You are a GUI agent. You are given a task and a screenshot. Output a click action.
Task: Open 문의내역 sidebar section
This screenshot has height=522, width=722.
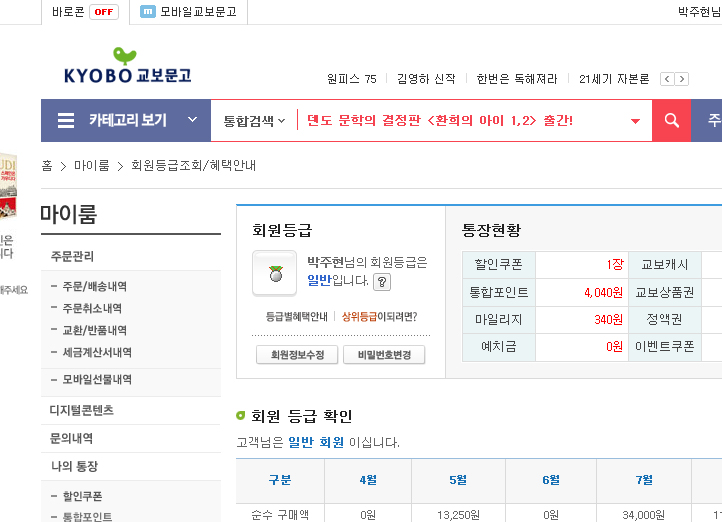pyautogui.click(x=71, y=438)
